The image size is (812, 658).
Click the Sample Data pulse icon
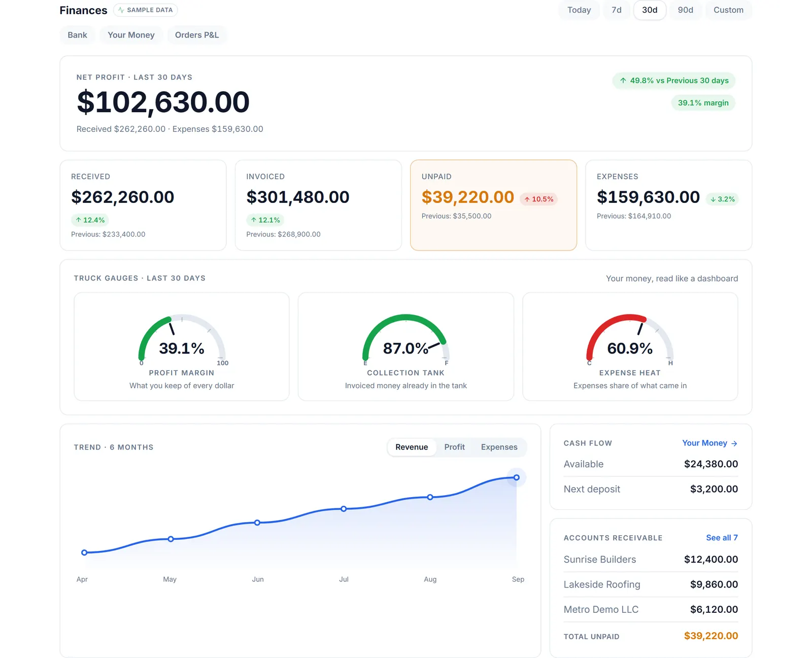[121, 10]
